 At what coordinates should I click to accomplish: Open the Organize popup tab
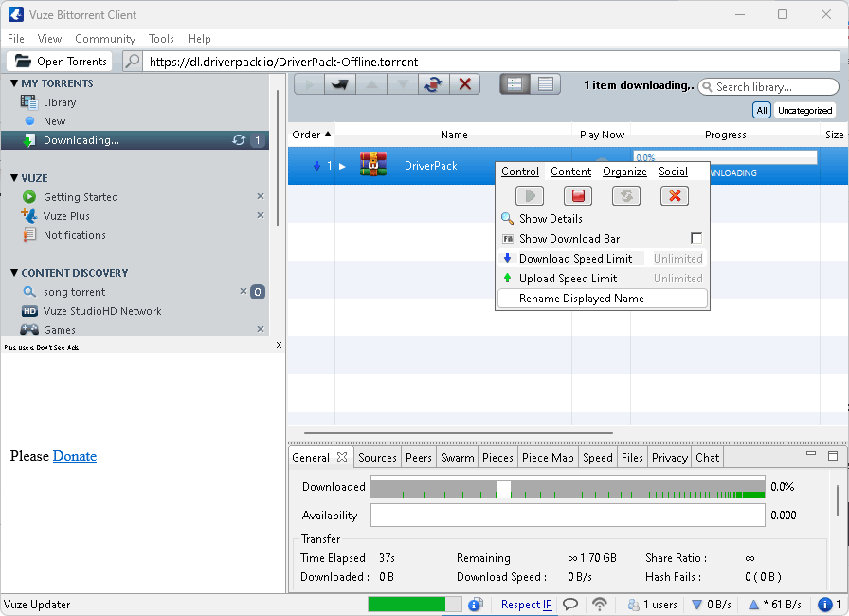point(624,171)
